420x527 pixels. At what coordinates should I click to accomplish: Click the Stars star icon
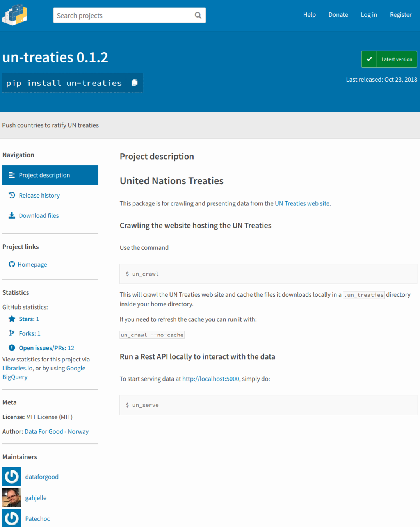coord(12,319)
